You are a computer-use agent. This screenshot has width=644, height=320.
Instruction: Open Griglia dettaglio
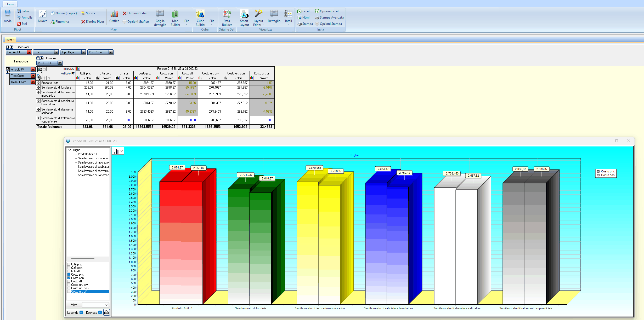[x=160, y=18]
